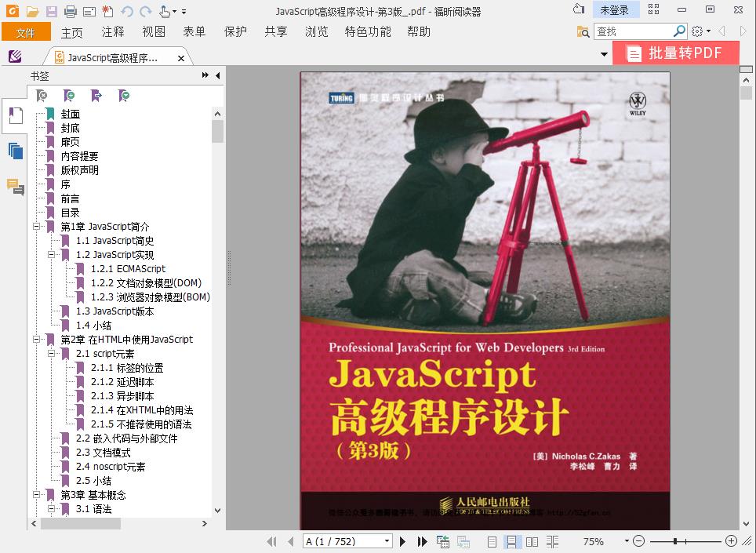This screenshot has width=756, height=553.
Task: Click the bookmark with arrow icon
Action: click(x=96, y=96)
